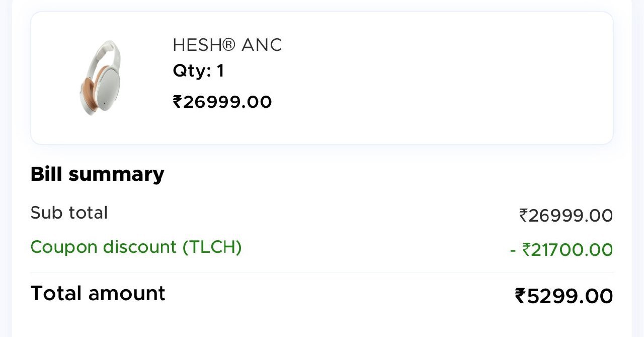Click the HESH ANC headphone product image

[100, 78]
